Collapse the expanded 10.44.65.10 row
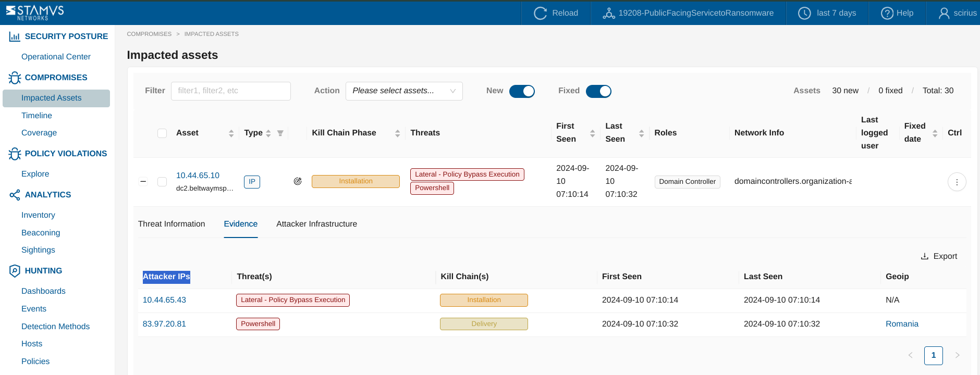980x375 pixels. click(x=143, y=182)
